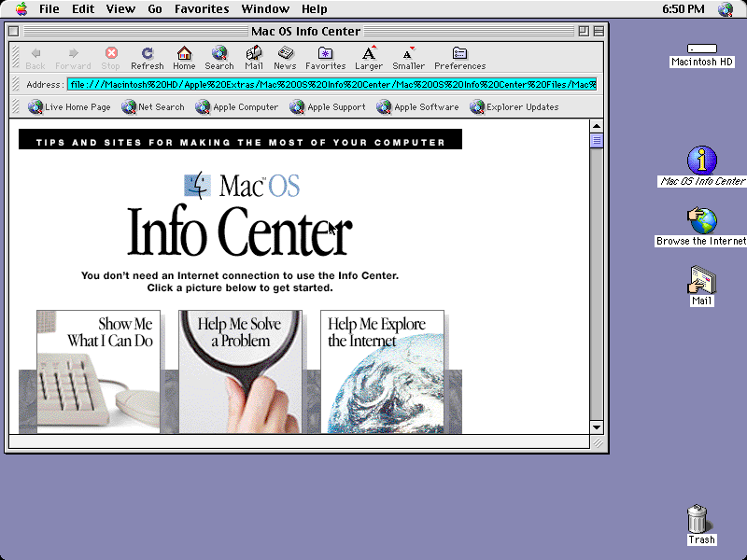Open the Window menu

coord(265,9)
